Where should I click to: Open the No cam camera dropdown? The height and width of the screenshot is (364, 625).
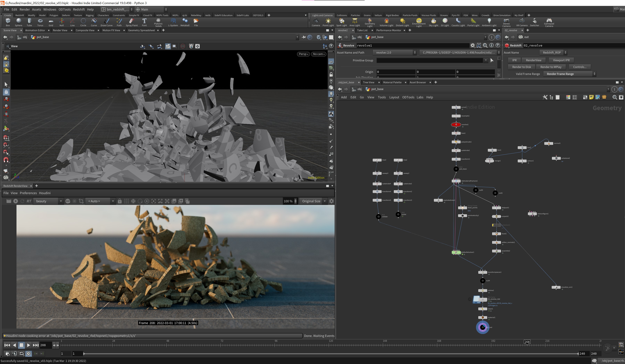pos(319,54)
